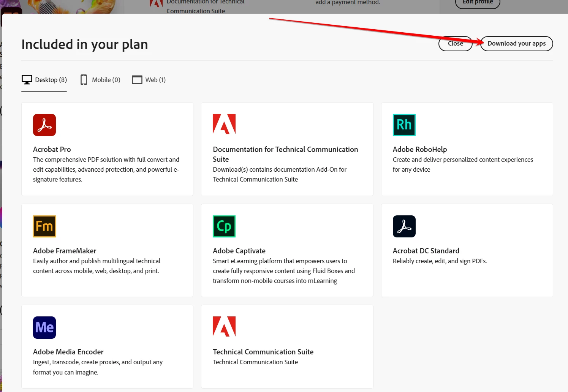Click the Adobe RoboHelp Rh icon
The height and width of the screenshot is (392, 568).
pyautogui.click(x=404, y=125)
